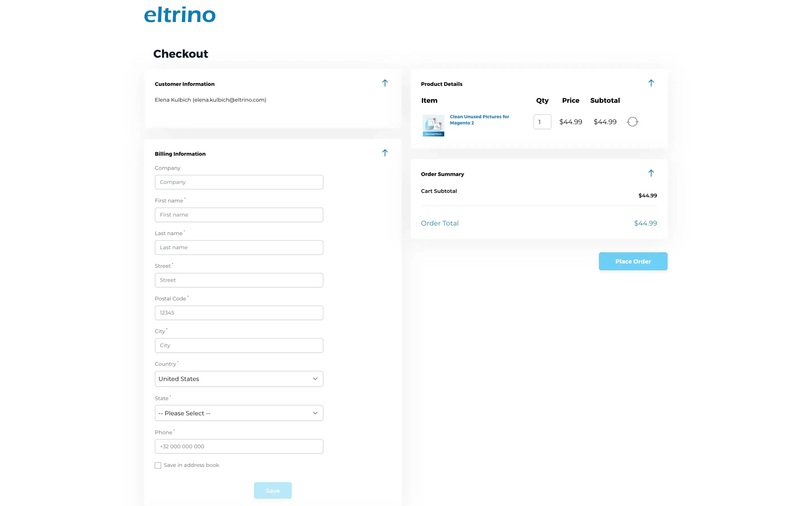Click the refresh icon next to the subtotal
This screenshot has width=812, height=506.
(x=632, y=121)
